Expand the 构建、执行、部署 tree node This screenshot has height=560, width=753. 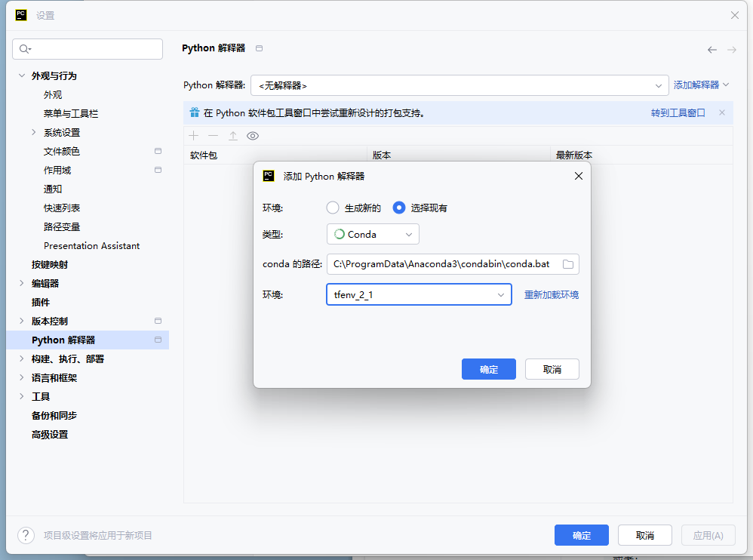(x=22, y=358)
